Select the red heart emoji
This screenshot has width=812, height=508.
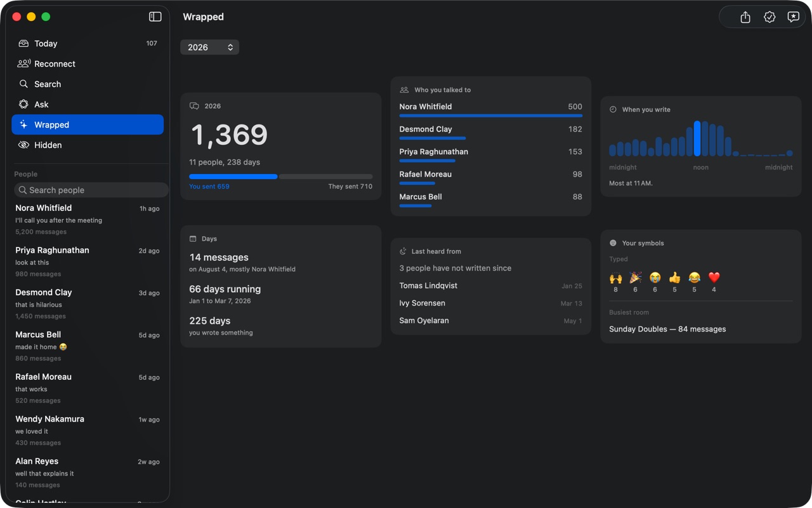click(x=714, y=277)
